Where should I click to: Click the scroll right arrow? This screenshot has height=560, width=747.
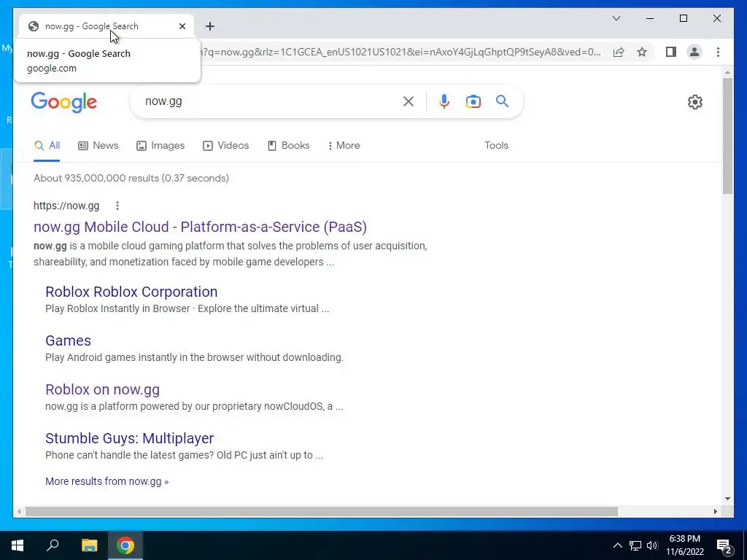click(x=715, y=512)
